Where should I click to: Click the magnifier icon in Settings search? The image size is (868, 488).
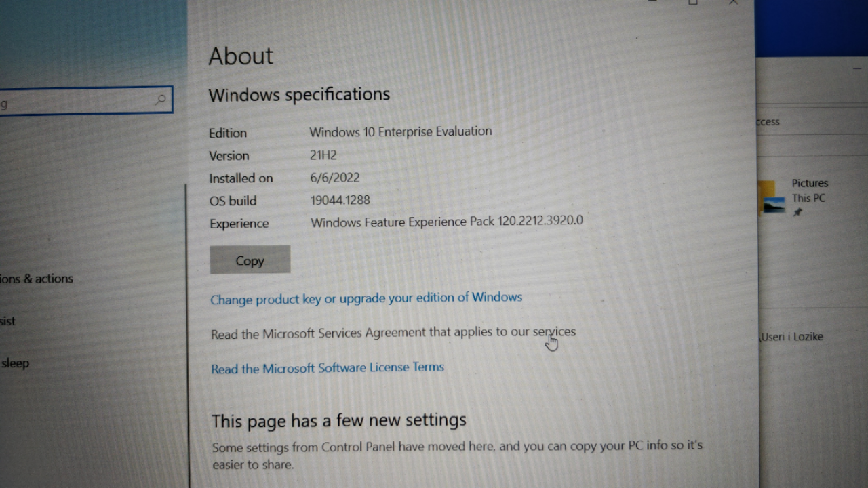click(x=161, y=100)
